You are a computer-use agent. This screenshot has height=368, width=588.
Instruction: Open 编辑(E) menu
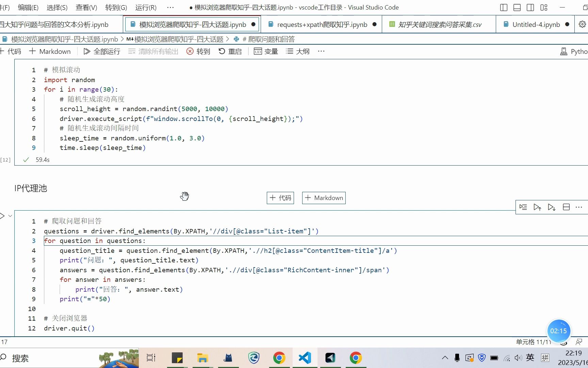tap(28, 7)
